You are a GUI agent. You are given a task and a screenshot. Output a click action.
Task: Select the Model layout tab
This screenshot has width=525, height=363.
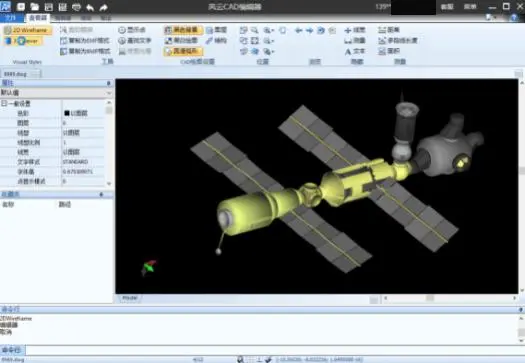(x=130, y=298)
